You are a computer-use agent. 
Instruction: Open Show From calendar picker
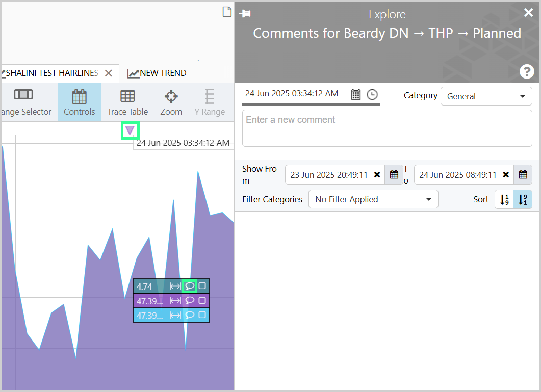(x=394, y=175)
